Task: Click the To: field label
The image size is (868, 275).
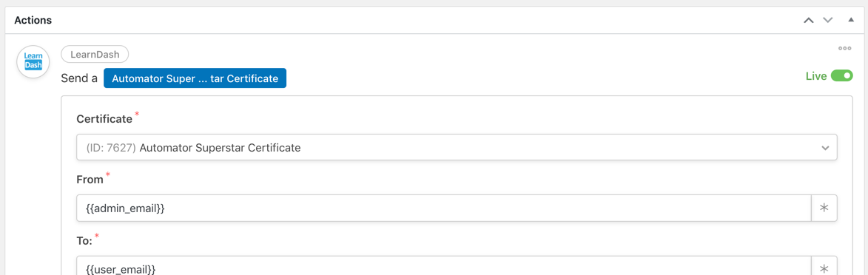Action: (x=84, y=241)
